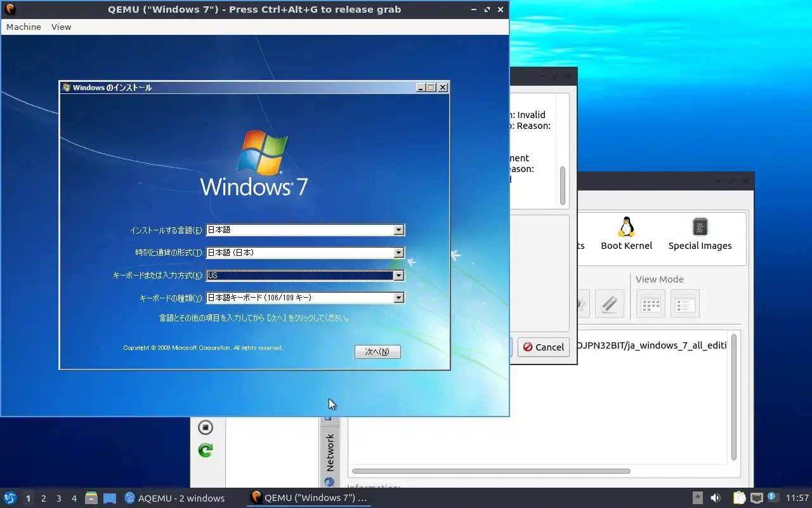Switch View Mode to icon grid view
This screenshot has height=508, width=812.
point(651,304)
